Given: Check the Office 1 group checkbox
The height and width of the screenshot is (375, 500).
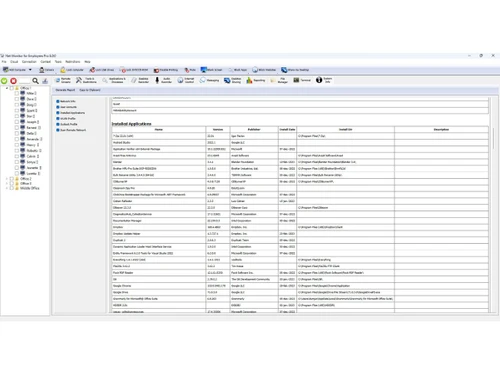Looking at the screenshot, I should click(12, 88).
